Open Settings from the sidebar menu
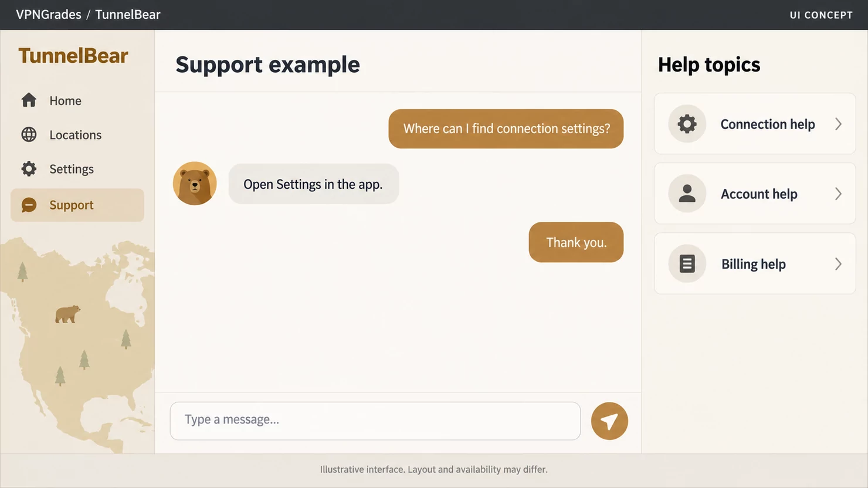The image size is (868, 488). click(x=77, y=169)
